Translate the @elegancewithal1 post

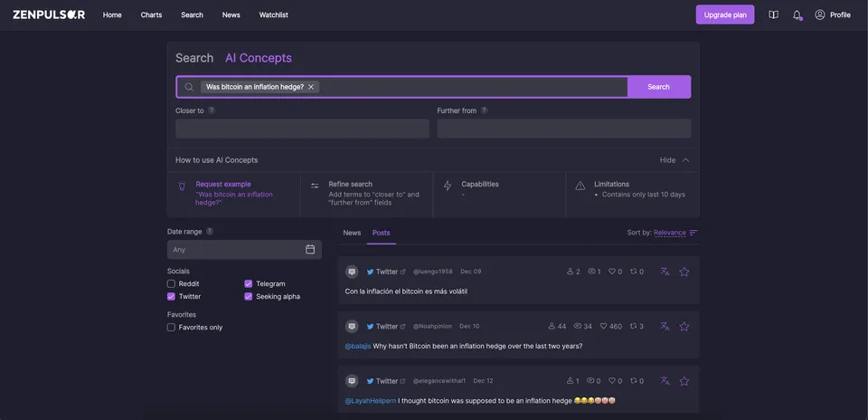[x=665, y=381]
